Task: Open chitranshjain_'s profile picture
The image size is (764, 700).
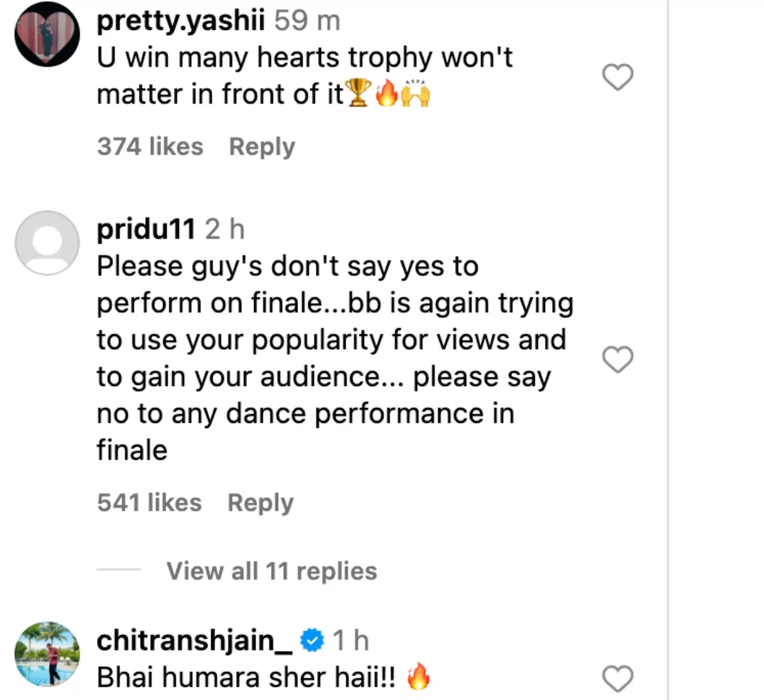Action: pos(47,654)
